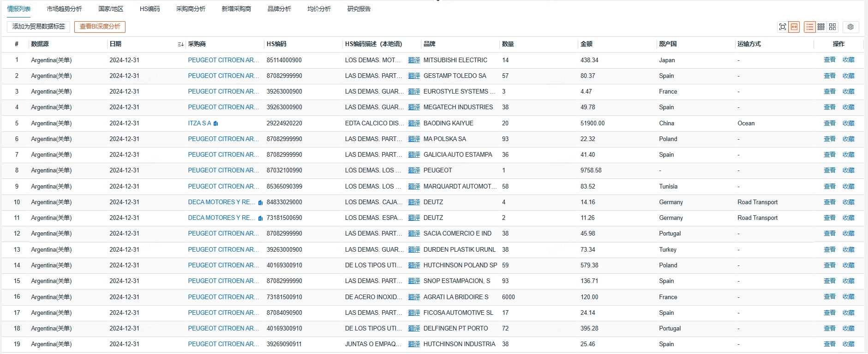Select the 采购商分析 tab
Screen dimensions: 868x354
[191, 9]
